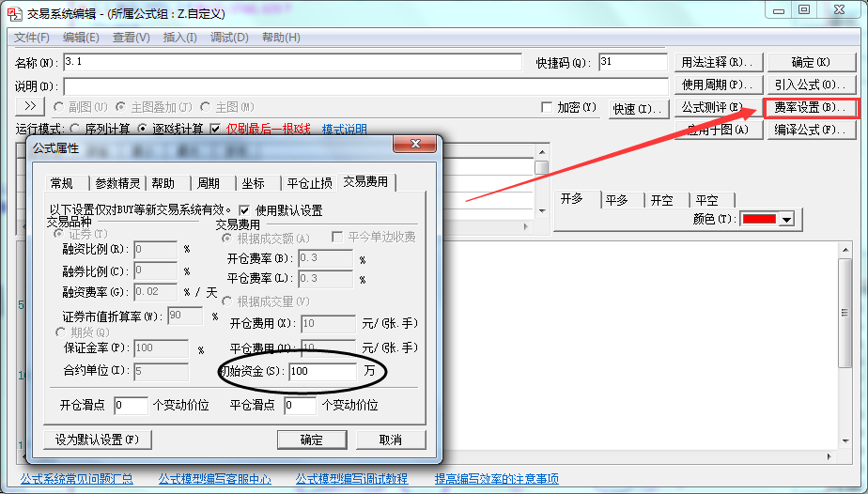The height and width of the screenshot is (494, 868).
Task: Switch to 常规 tab
Action: pos(61,183)
